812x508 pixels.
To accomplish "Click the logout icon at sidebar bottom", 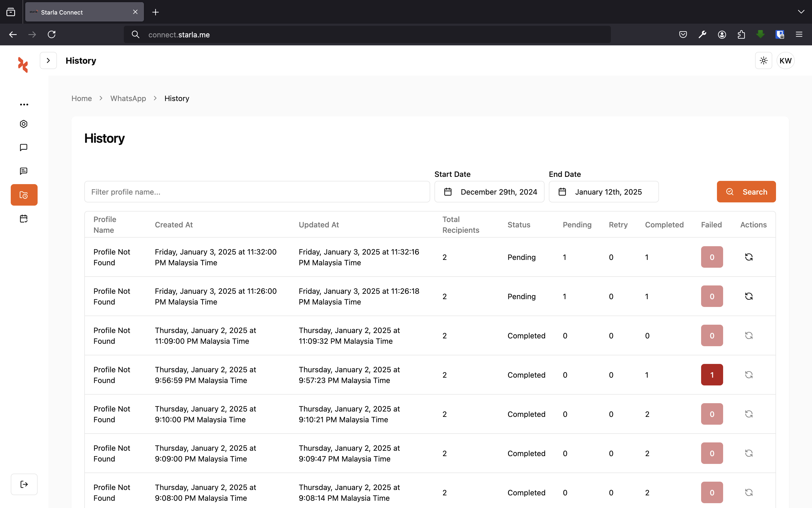I will [24, 484].
